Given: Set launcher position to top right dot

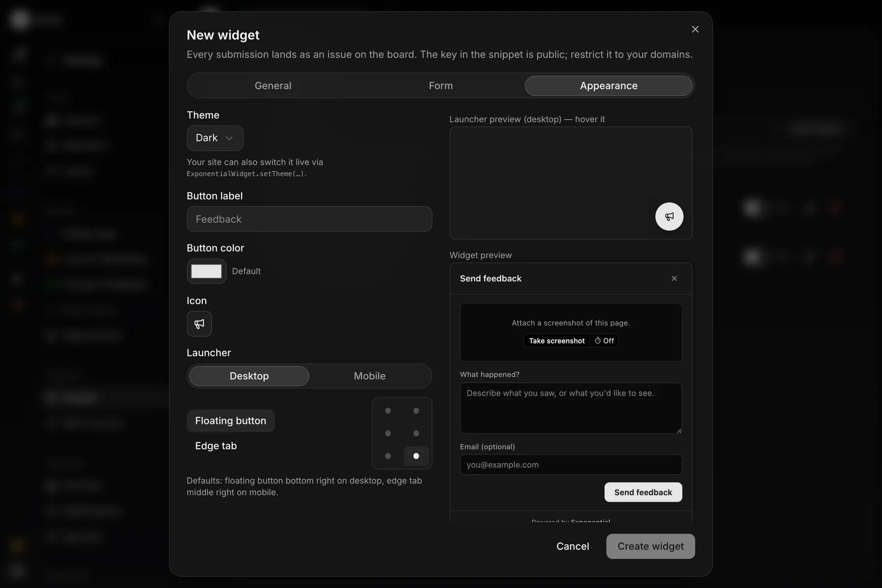Looking at the screenshot, I should pyautogui.click(x=416, y=411).
